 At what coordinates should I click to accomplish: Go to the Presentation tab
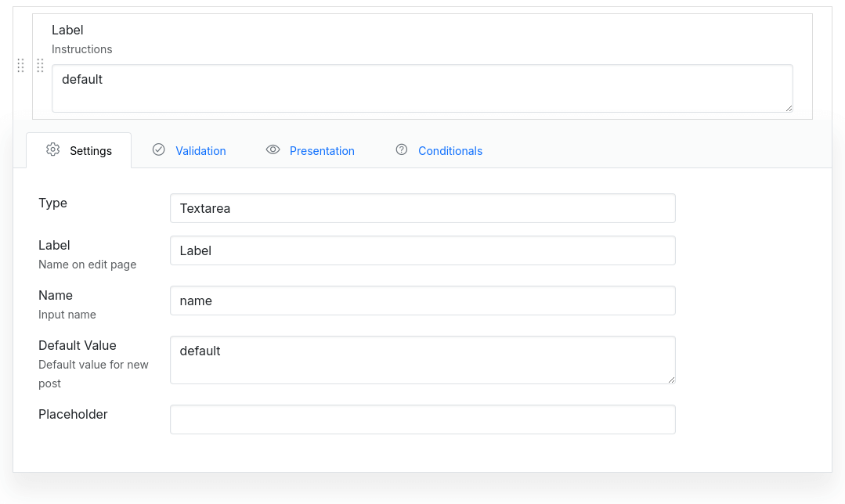coord(322,151)
